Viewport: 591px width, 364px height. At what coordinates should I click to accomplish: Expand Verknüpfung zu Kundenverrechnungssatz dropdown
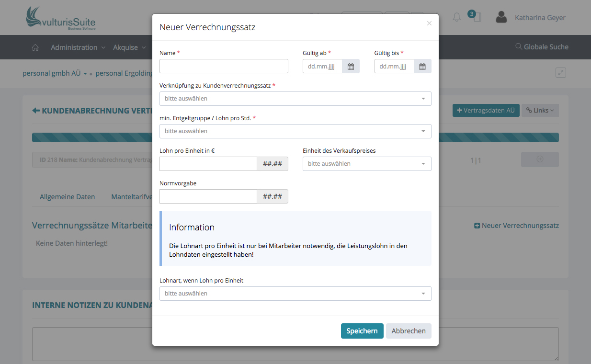[295, 99]
